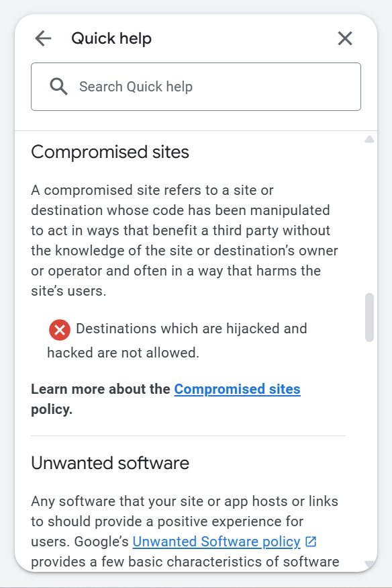Focus the Search Quick help field

(196, 87)
